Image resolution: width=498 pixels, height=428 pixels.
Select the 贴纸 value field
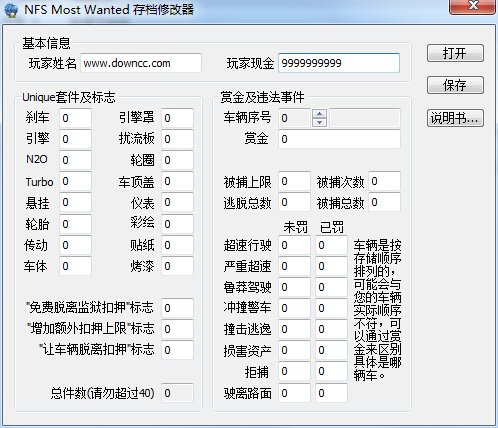point(177,245)
